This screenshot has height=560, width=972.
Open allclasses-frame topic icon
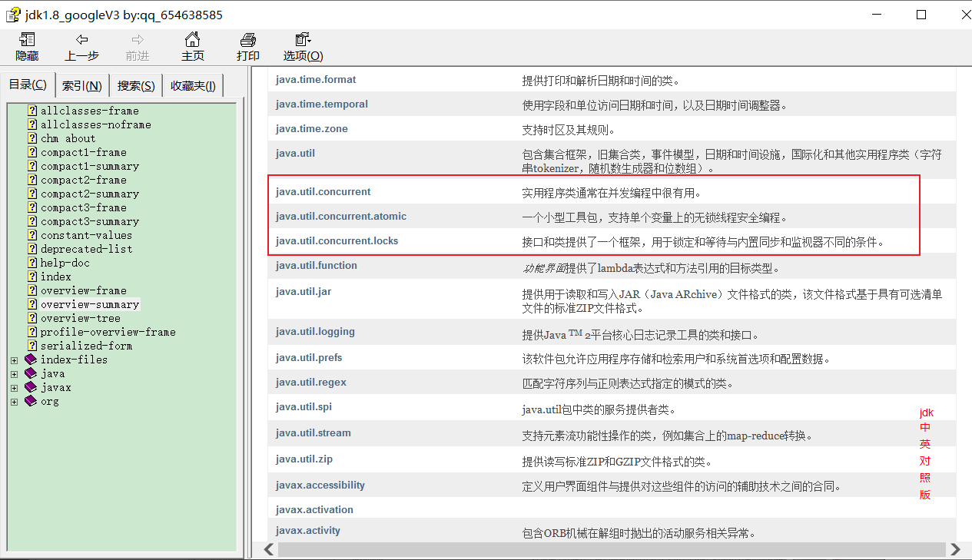(32, 111)
